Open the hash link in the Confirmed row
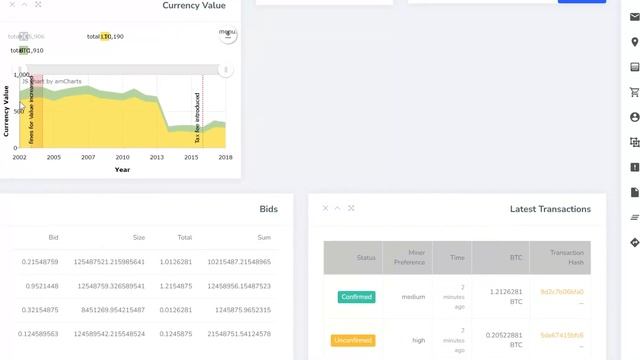The width and height of the screenshot is (640, 360). (562, 292)
